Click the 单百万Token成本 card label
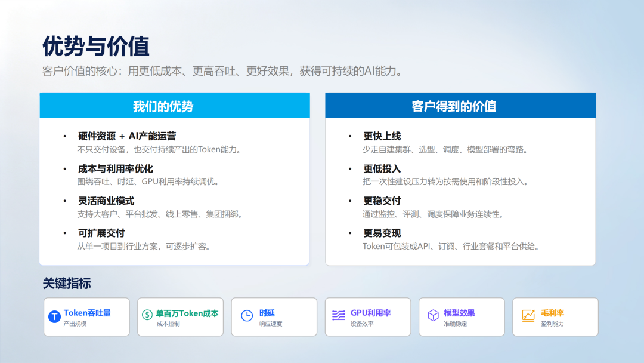The image size is (644, 363). pos(187,313)
